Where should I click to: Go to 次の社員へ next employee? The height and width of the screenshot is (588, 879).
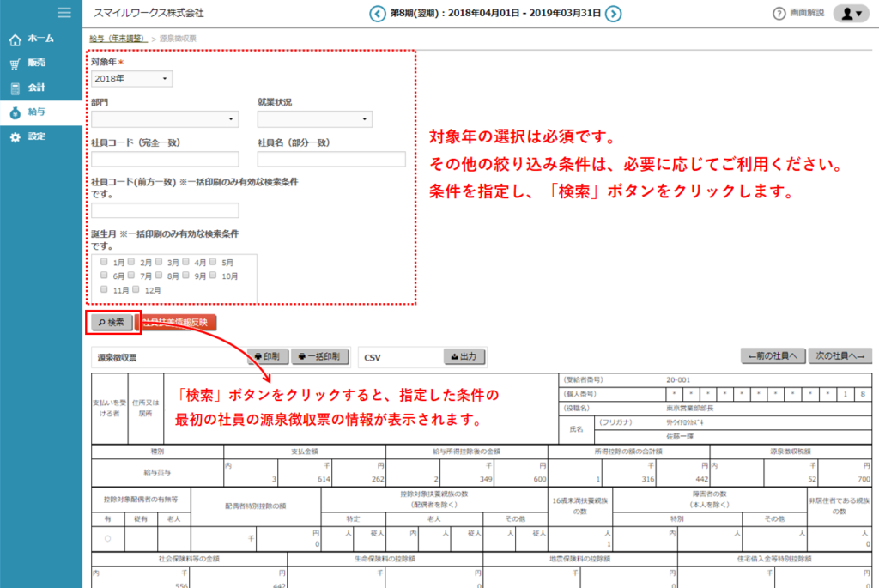click(840, 356)
